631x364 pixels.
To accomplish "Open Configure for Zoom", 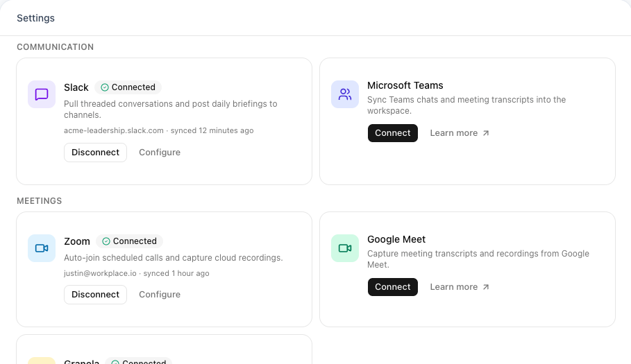I will [x=160, y=295].
